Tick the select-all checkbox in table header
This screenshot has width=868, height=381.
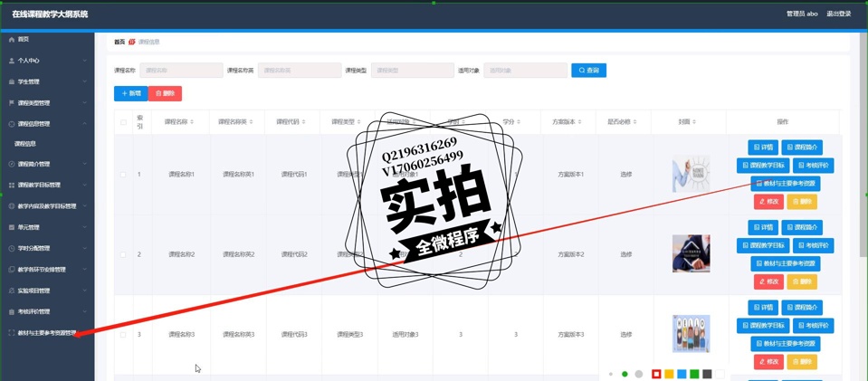[x=124, y=122]
